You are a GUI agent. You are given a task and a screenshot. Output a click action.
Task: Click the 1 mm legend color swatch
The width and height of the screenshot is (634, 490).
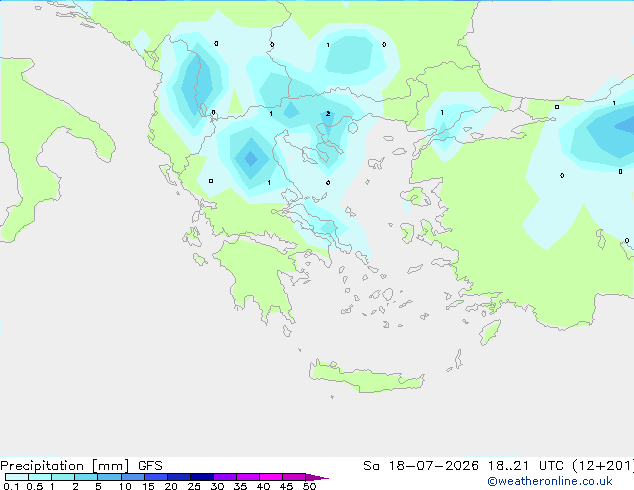click(63, 477)
